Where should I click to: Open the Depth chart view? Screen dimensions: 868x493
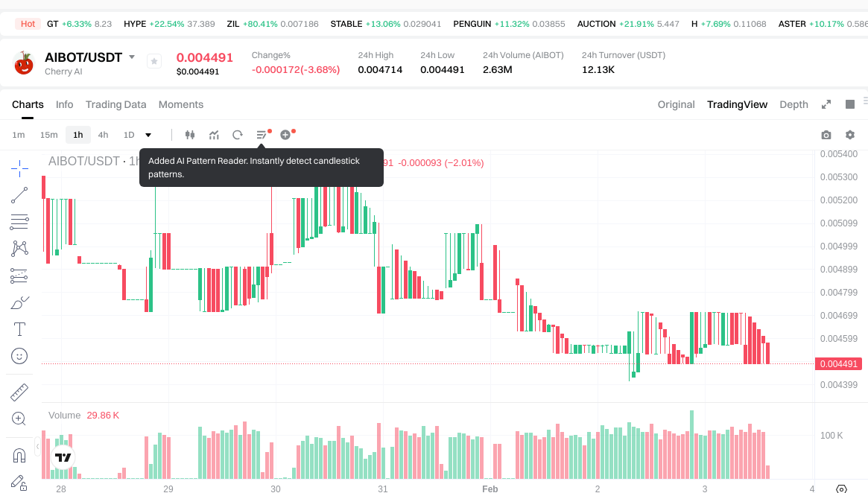pos(793,104)
